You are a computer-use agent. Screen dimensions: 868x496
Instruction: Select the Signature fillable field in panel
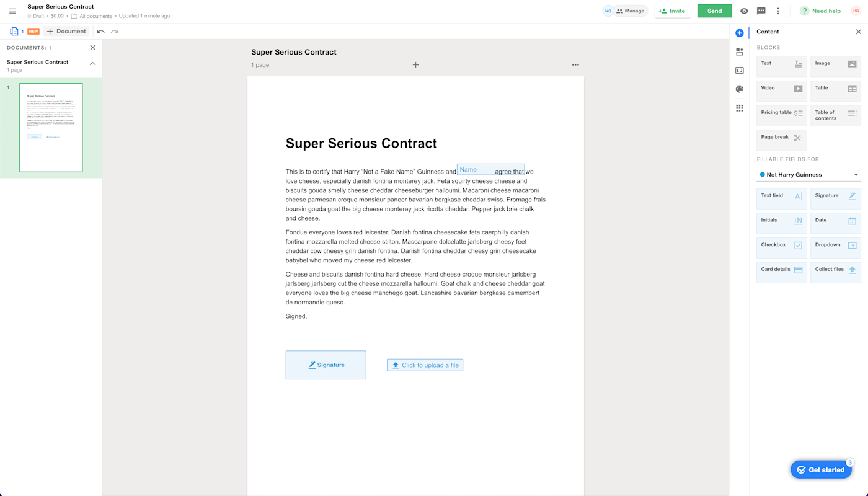pos(836,198)
